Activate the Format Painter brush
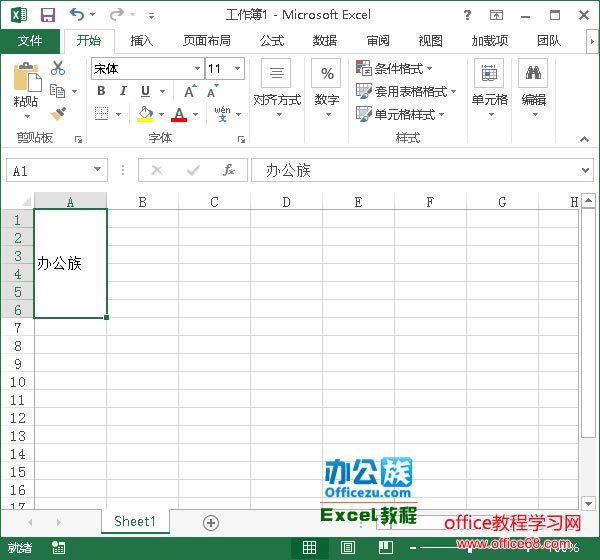This screenshot has width=600, height=560. point(58,113)
